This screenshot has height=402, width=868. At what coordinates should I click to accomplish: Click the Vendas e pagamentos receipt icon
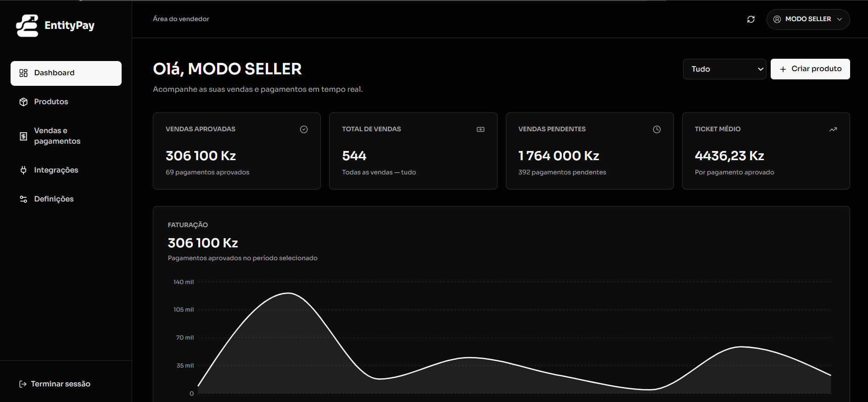click(23, 136)
